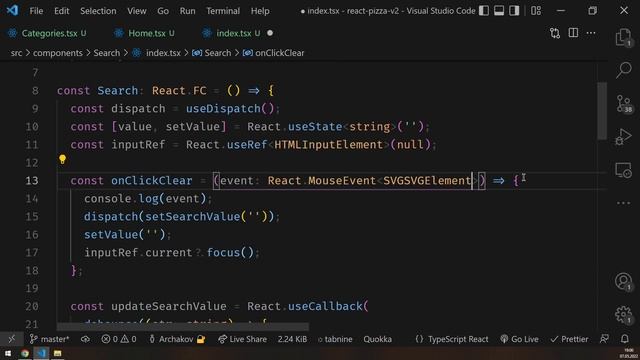Viewport: 640px width, 360px height.
Task: Click the lightbulb code action icon
Action: click(62, 159)
